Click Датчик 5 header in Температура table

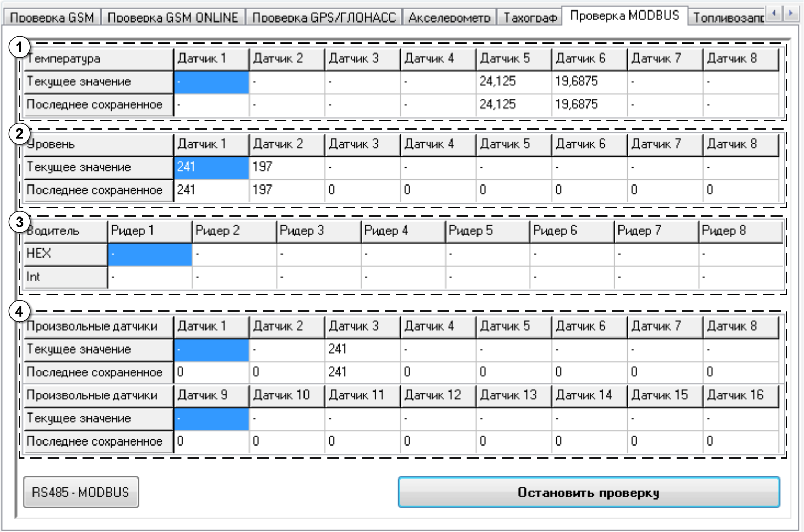(514, 59)
